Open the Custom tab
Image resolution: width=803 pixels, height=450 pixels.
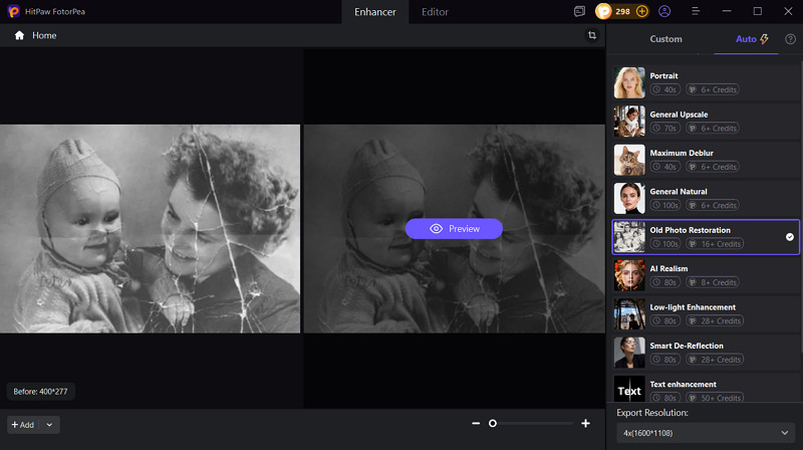(x=666, y=39)
